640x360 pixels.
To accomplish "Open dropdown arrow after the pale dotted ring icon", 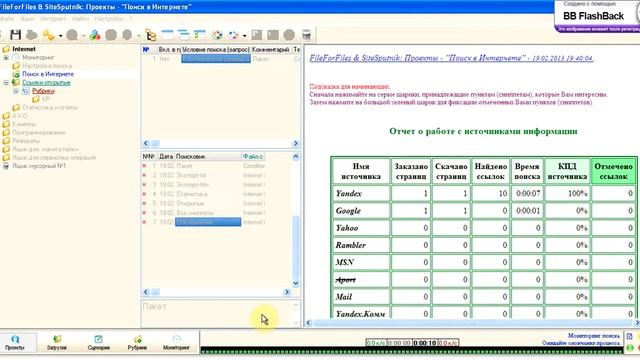I will tap(244, 36).
